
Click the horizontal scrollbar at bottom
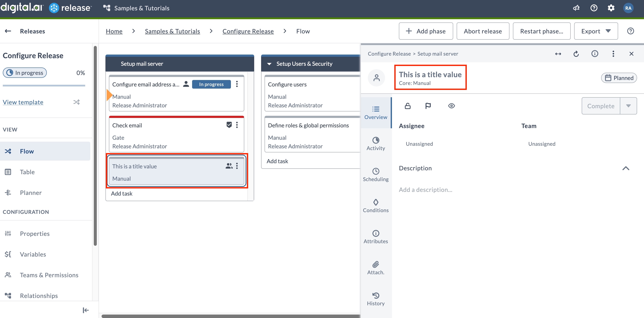click(230, 316)
